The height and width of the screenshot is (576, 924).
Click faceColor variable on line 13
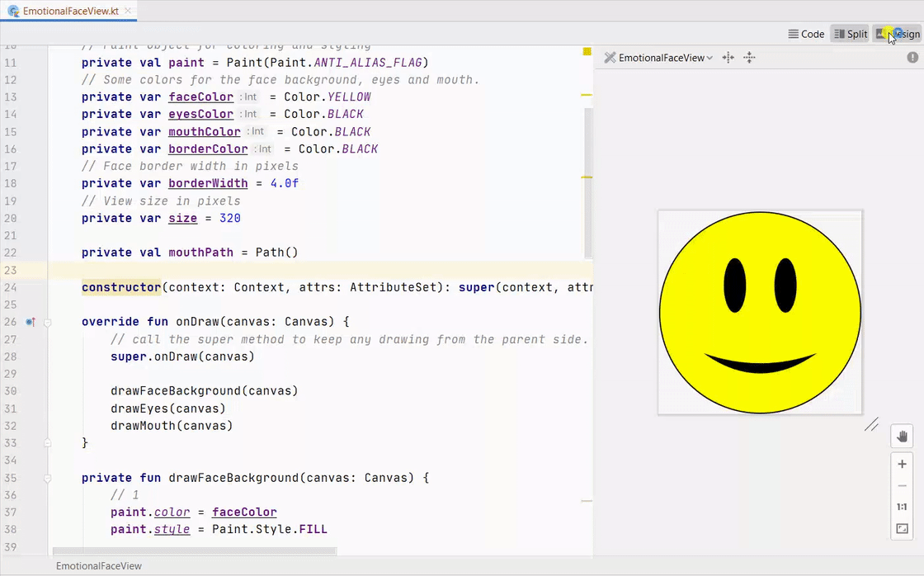201,97
